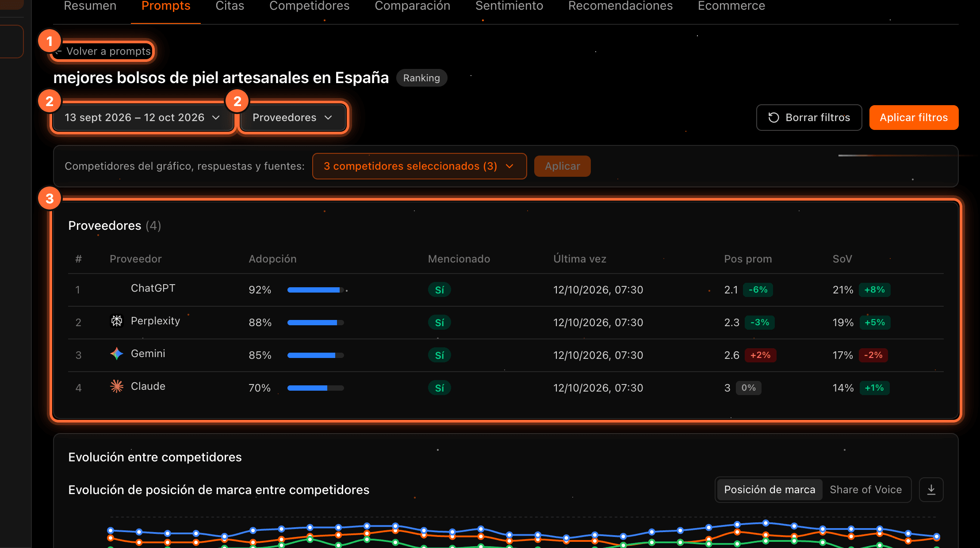Click the Perplexity logo icon

coord(117,321)
